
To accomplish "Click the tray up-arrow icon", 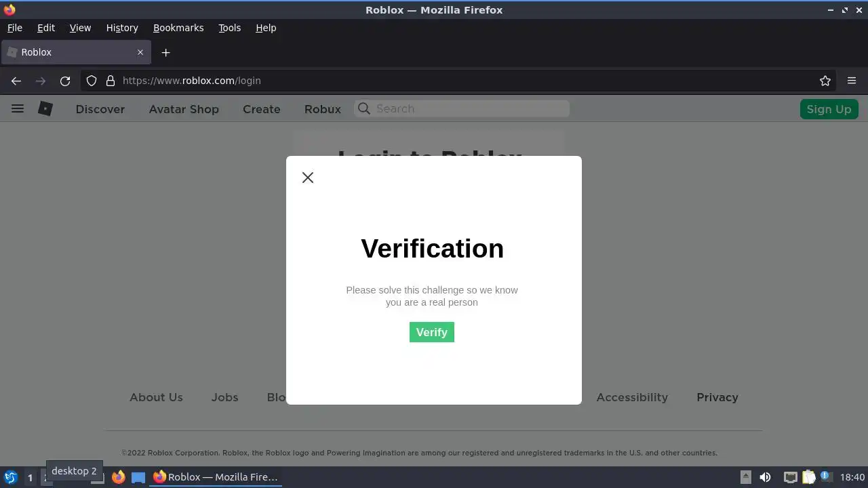I will tap(745, 476).
